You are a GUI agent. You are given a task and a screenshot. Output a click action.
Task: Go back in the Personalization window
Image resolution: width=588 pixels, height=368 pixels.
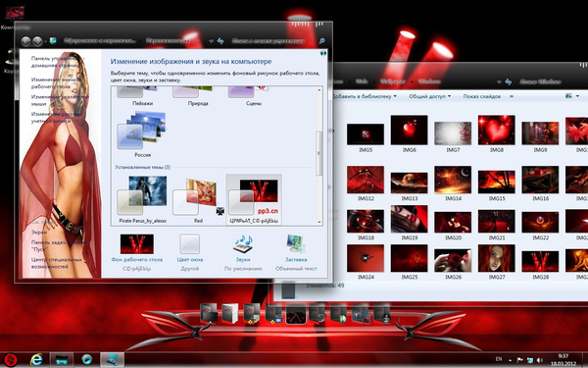click(25, 41)
